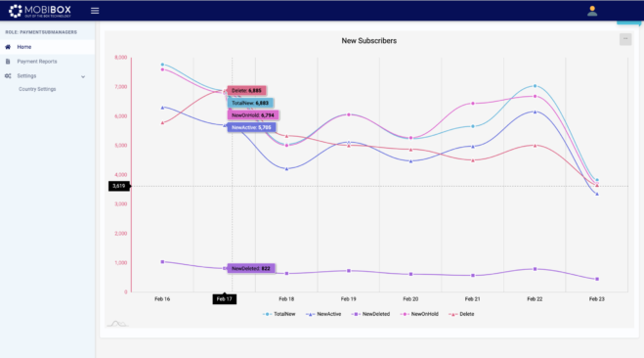Toggle TotalNew series in legend

279,314
